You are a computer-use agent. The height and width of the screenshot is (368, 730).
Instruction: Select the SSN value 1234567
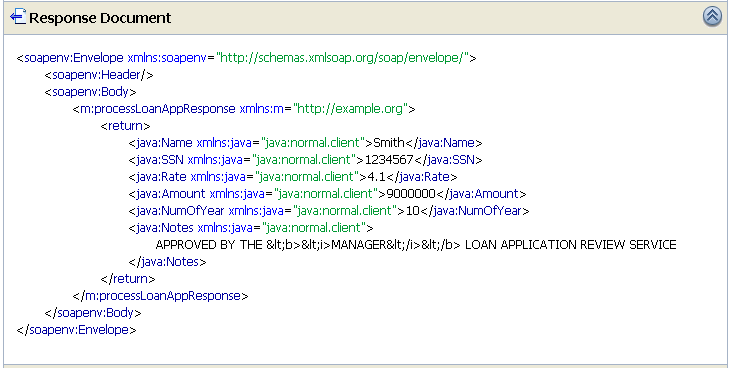(x=389, y=160)
